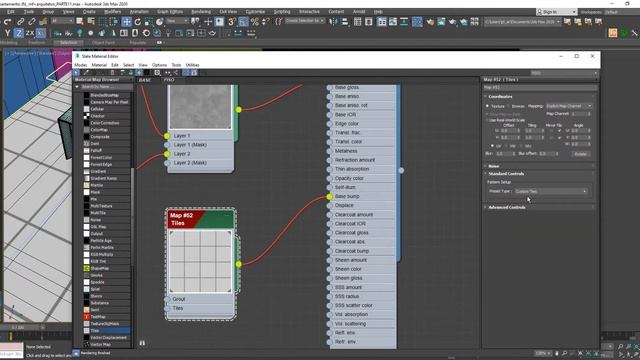Click the Tiles map node thumbnail preview

click(x=200, y=262)
